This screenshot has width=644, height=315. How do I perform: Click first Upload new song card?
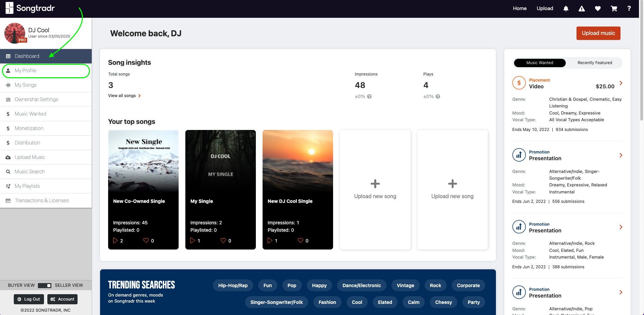pyautogui.click(x=375, y=190)
